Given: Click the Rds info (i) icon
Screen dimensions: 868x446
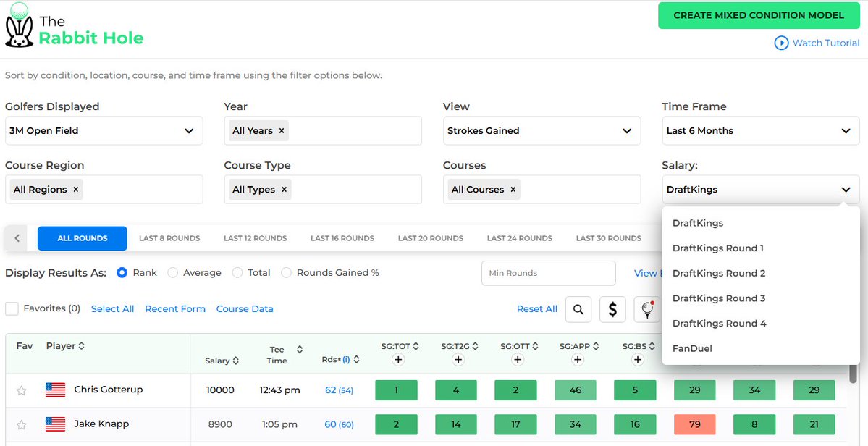Looking at the screenshot, I should [x=346, y=360].
